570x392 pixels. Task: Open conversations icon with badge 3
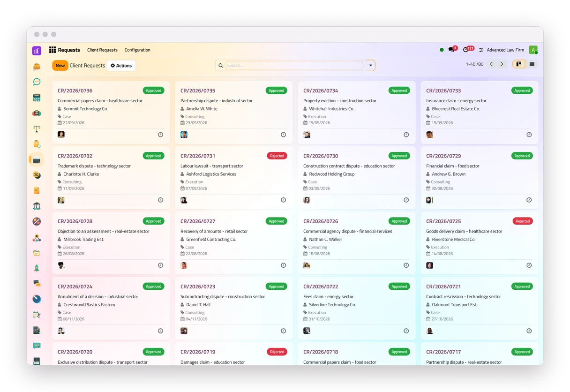[x=452, y=49]
